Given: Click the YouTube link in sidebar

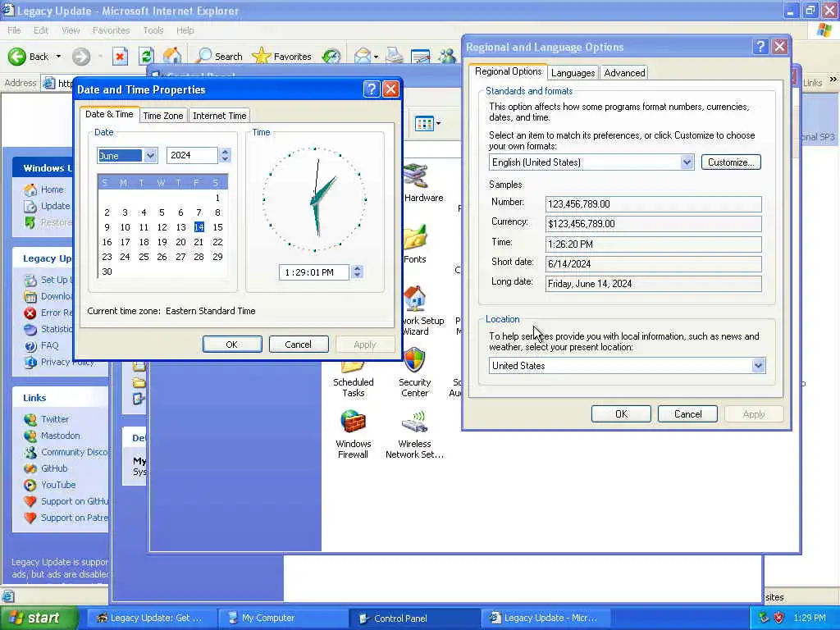Looking at the screenshot, I should 58,485.
